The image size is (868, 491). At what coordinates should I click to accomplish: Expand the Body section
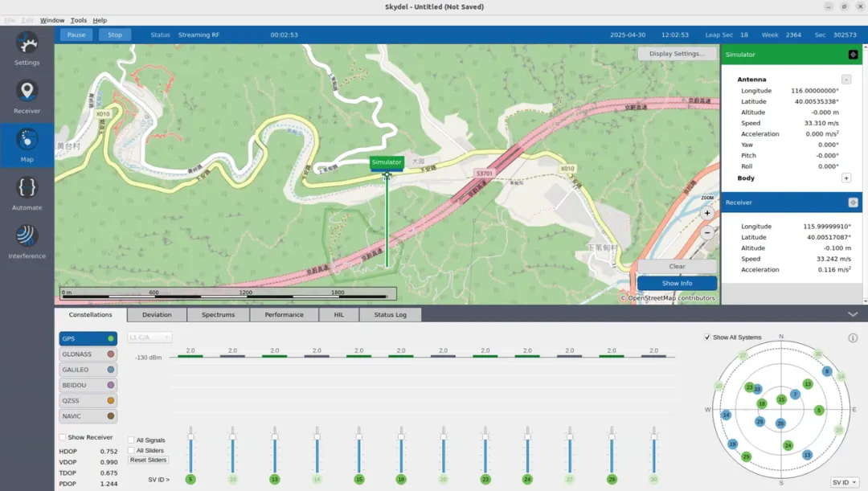pos(845,178)
